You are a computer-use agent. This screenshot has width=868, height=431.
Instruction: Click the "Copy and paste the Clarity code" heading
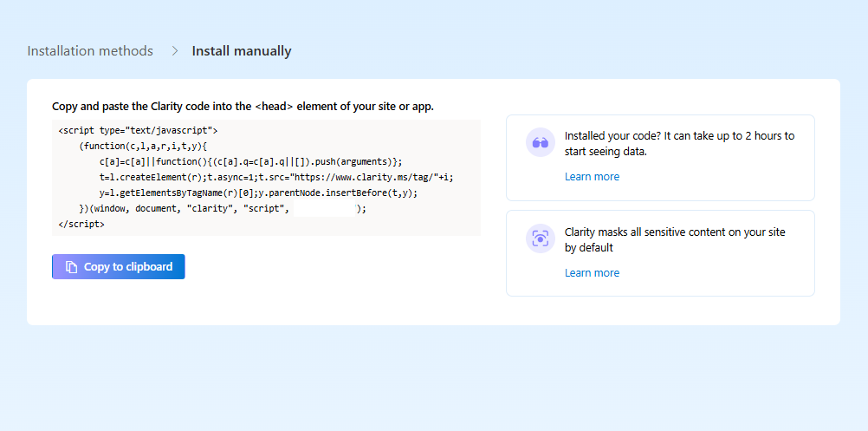(243, 107)
